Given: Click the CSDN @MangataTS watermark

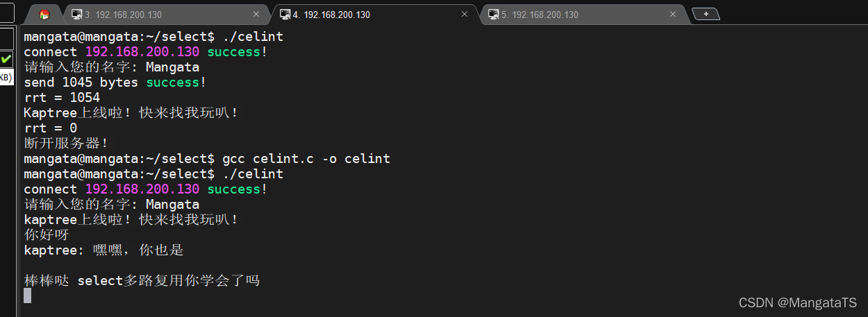Looking at the screenshot, I should 797,302.
